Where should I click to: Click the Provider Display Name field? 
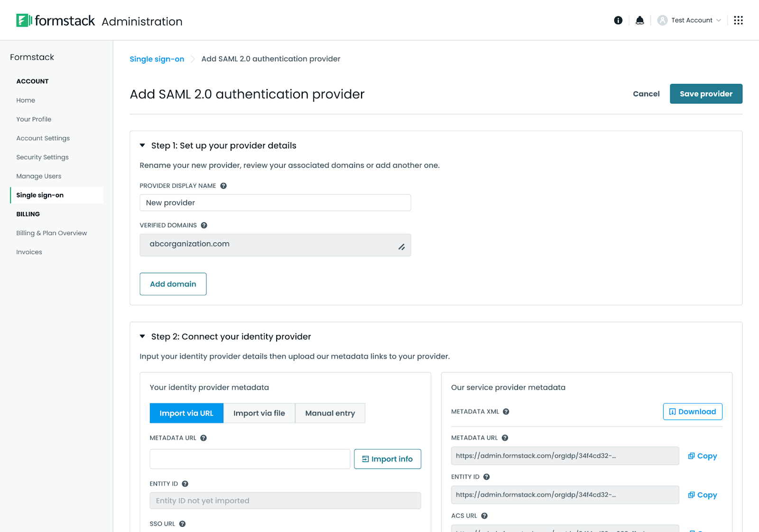click(275, 203)
